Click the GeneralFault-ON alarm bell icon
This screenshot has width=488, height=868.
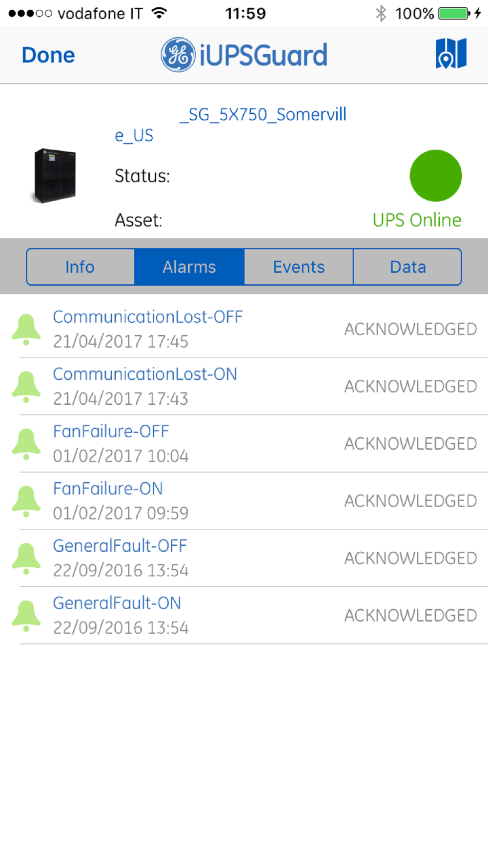[x=26, y=615]
